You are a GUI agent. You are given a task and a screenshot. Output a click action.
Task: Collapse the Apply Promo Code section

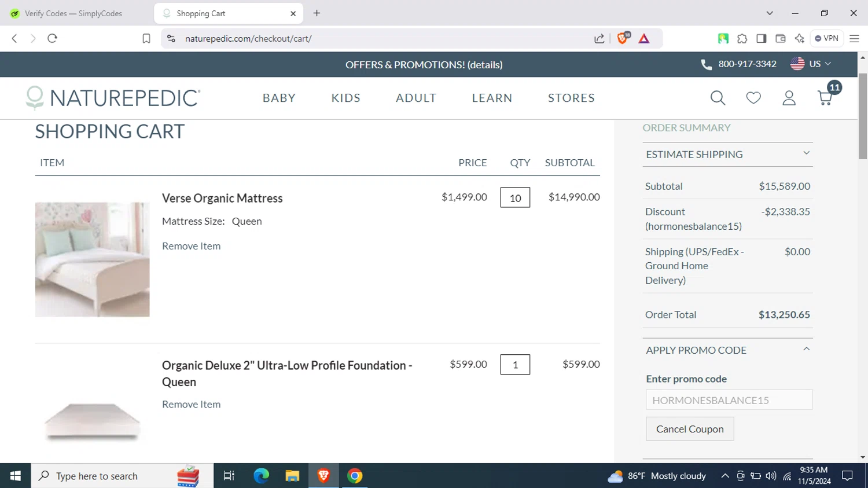[727, 350]
